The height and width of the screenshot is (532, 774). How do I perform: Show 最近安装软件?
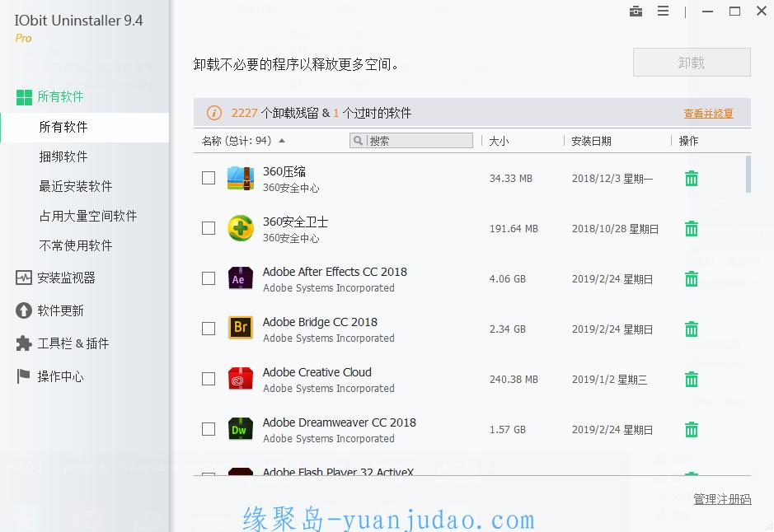76,186
